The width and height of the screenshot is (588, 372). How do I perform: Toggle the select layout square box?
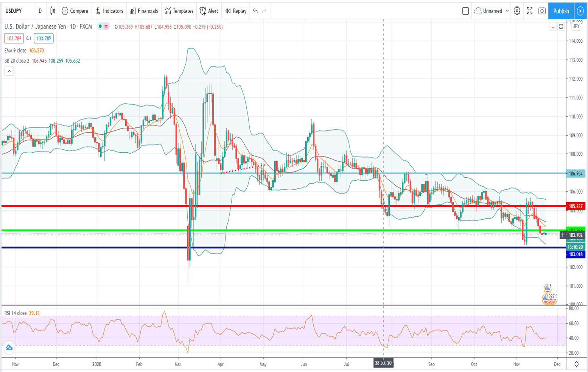(465, 11)
